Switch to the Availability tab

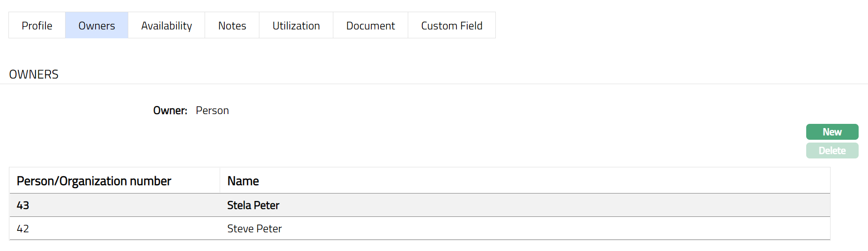(x=167, y=26)
